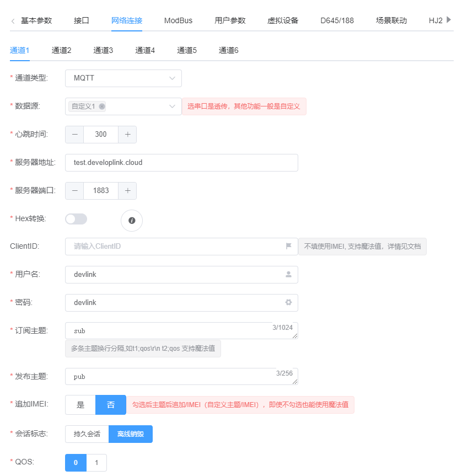Open the 通道类型 MQTT dropdown

(123, 78)
